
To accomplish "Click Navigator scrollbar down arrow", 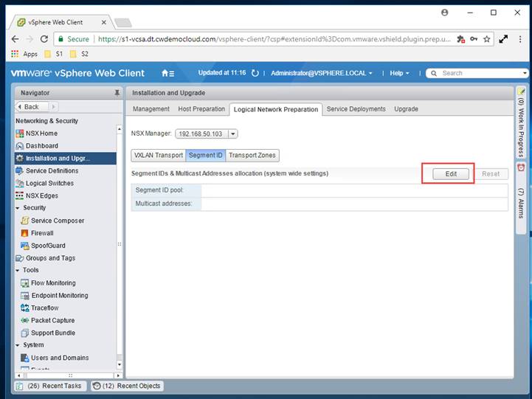I will click(120, 365).
